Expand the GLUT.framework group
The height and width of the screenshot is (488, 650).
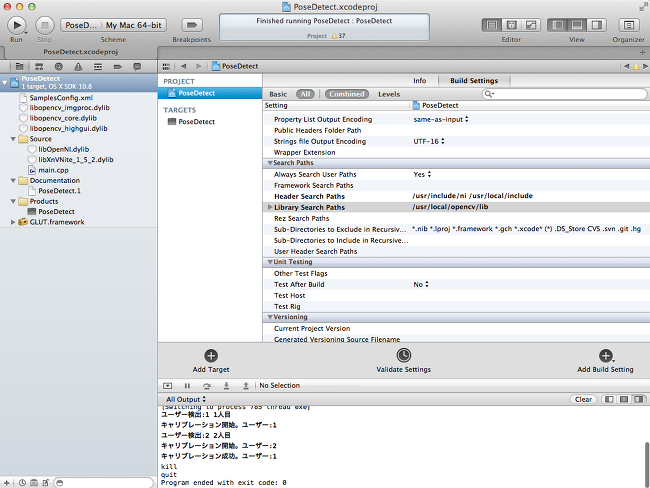click(13, 222)
